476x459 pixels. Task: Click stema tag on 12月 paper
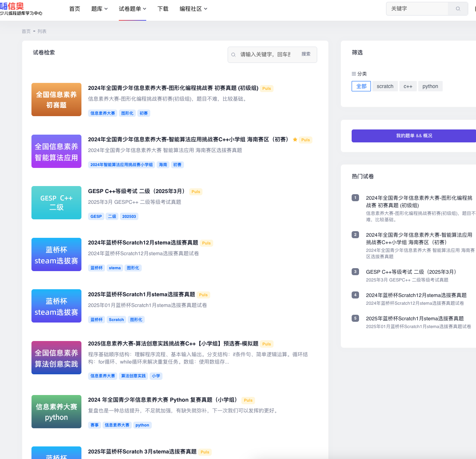[x=115, y=268]
